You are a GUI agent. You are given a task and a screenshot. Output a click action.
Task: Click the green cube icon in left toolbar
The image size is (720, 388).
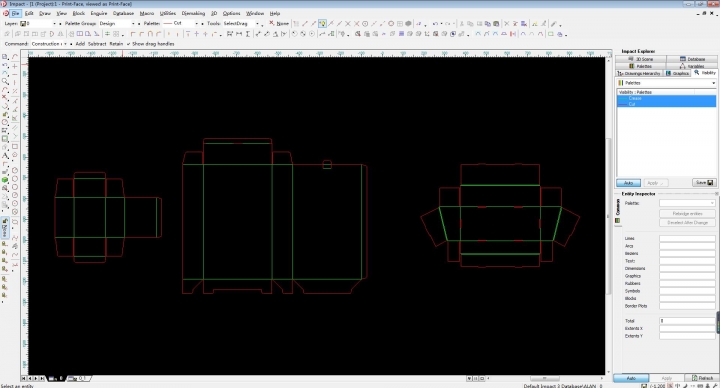(x=5, y=180)
